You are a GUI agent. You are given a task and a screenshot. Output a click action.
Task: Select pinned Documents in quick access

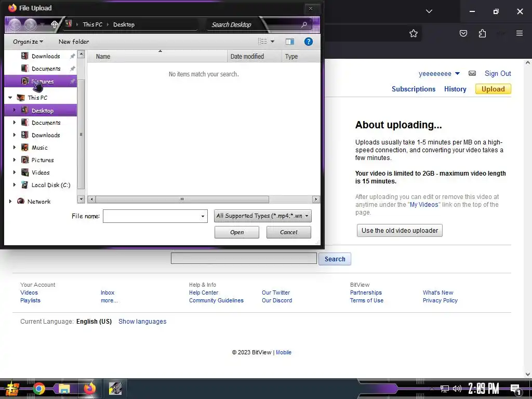(46, 69)
